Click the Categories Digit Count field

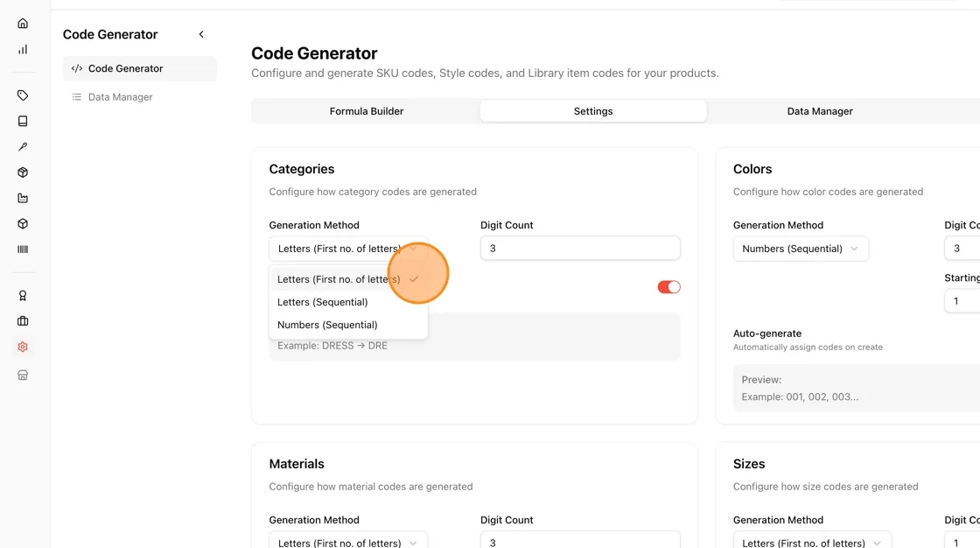point(580,249)
